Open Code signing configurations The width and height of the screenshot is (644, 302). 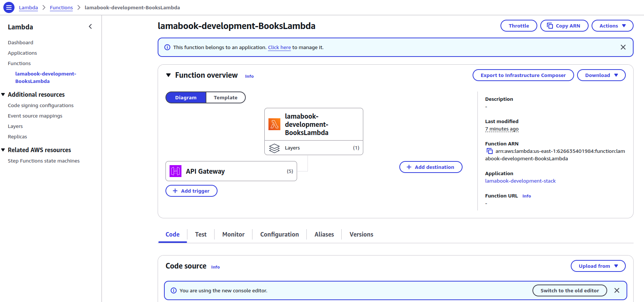point(41,105)
